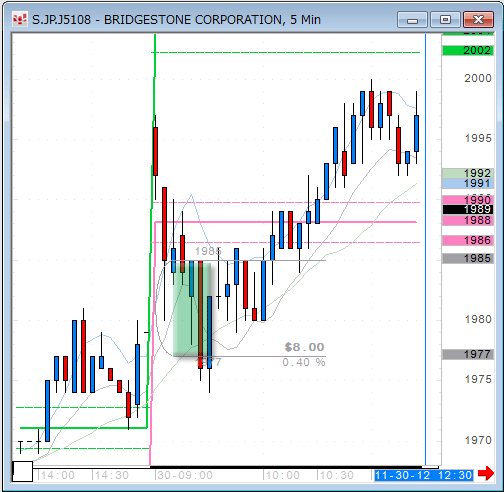The image size is (504, 492).
Task: Click the 2000 price axis value
Action: click(x=478, y=78)
